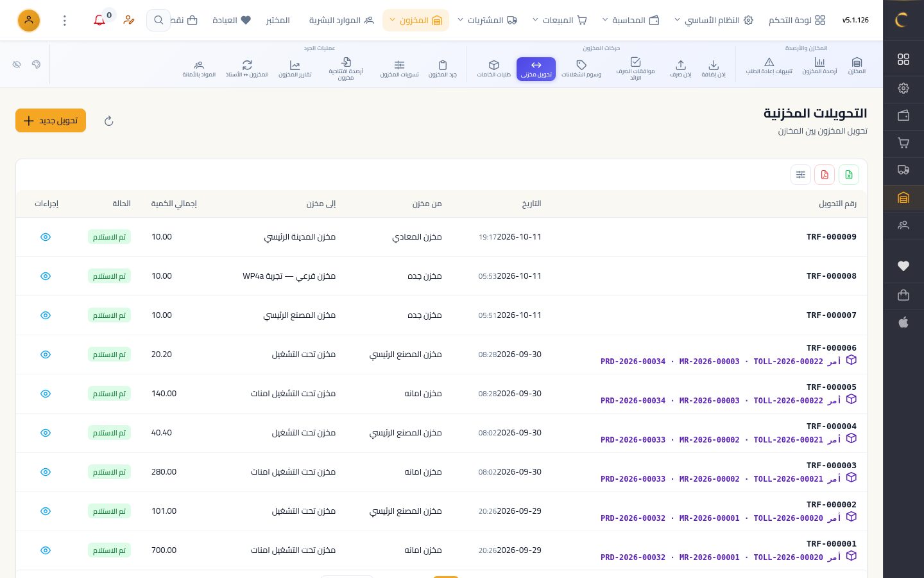Open the search magnifier button

coord(158,21)
